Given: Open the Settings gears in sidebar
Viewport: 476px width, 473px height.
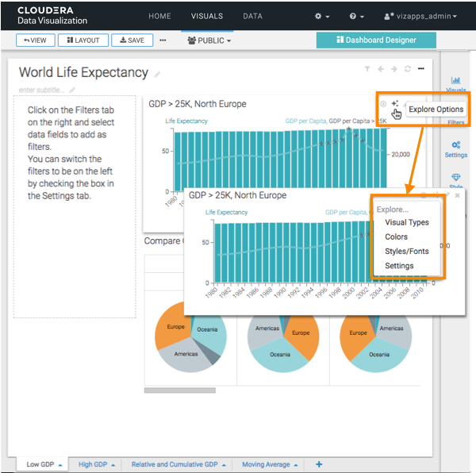Looking at the screenshot, I should (x=455, y=149).
